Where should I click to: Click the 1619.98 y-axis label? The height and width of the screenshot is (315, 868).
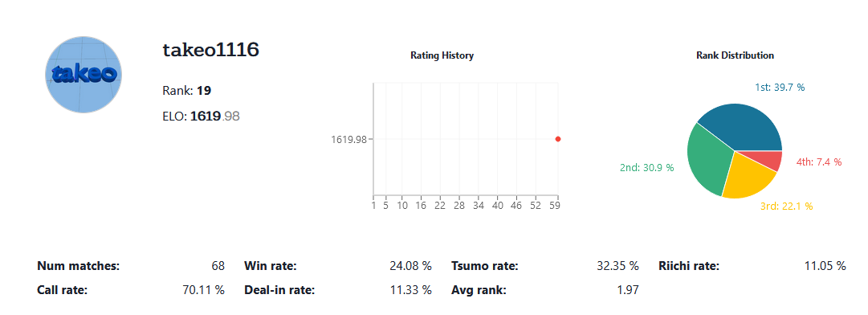pyautogui.click(x=348, y=140)
